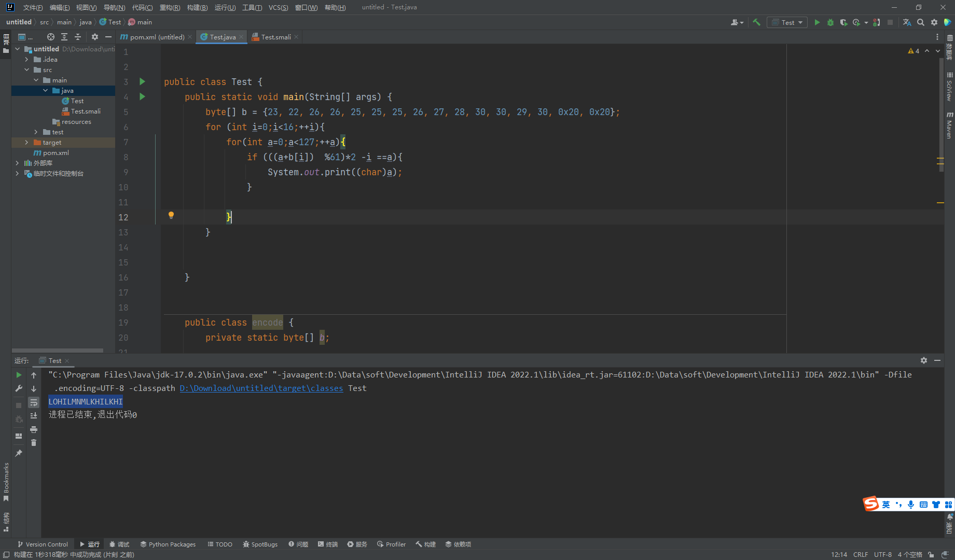The height and width of the screenshot is (560, 955).
Task: Open the Test run configuration dropdown
Action: [787, 22]
